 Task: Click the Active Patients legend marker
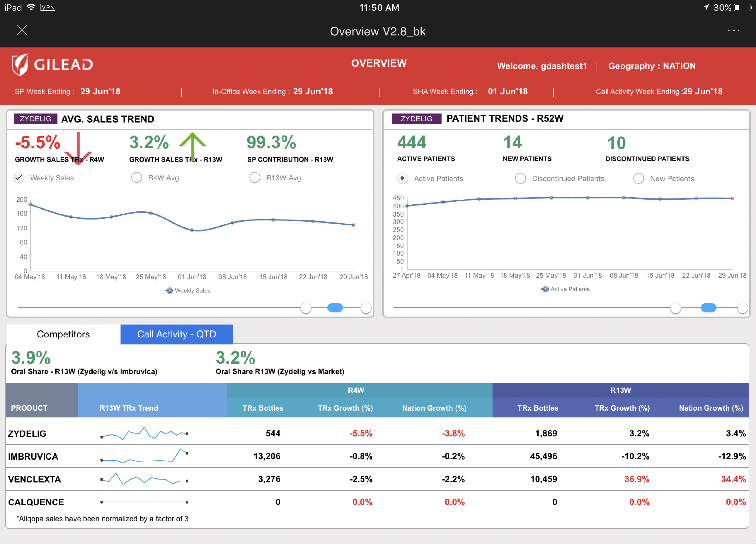(x=545, y=289)
